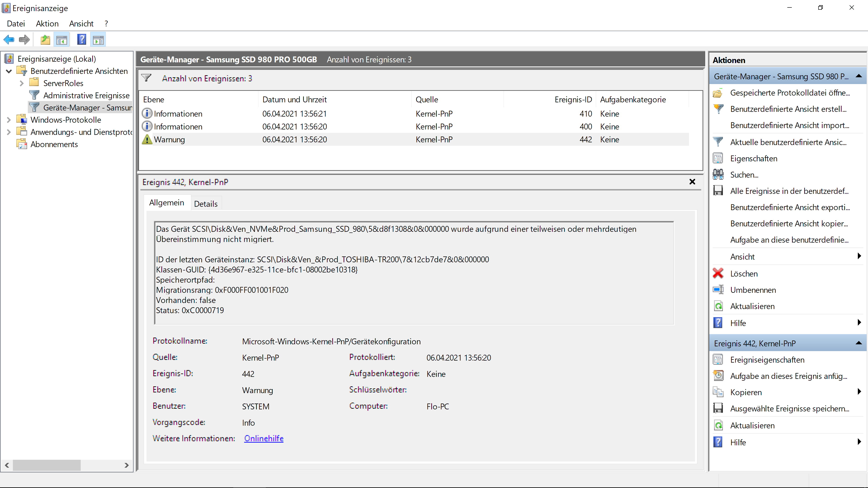This screenshot has width=868, height=488.
Task: Click tree pane horizontal scrollbar thumb
Action: click(x=47, y=465)
